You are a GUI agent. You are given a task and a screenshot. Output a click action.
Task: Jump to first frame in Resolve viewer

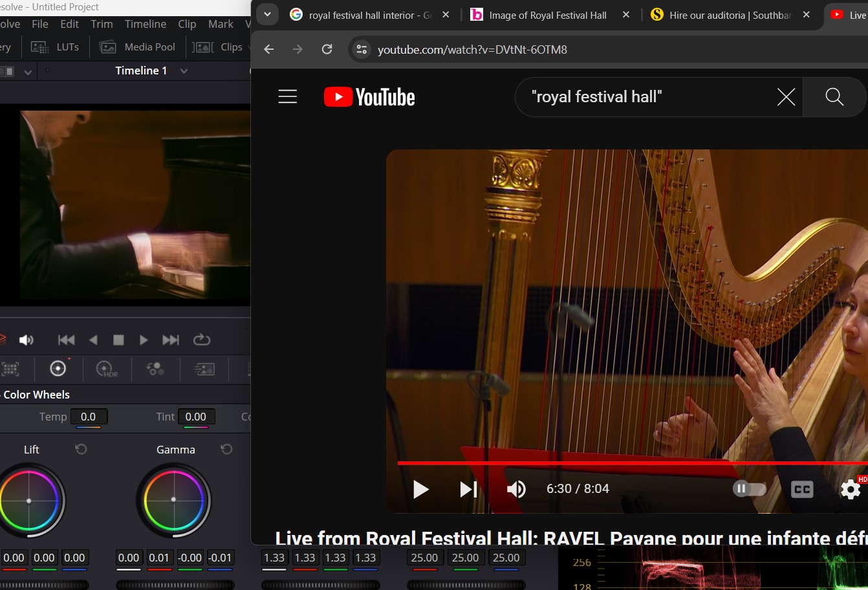[x=66, y=340]
